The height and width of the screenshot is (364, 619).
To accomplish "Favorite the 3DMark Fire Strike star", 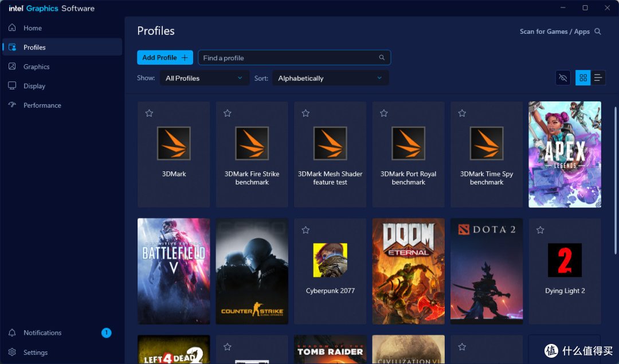I will tap(227, 113).
